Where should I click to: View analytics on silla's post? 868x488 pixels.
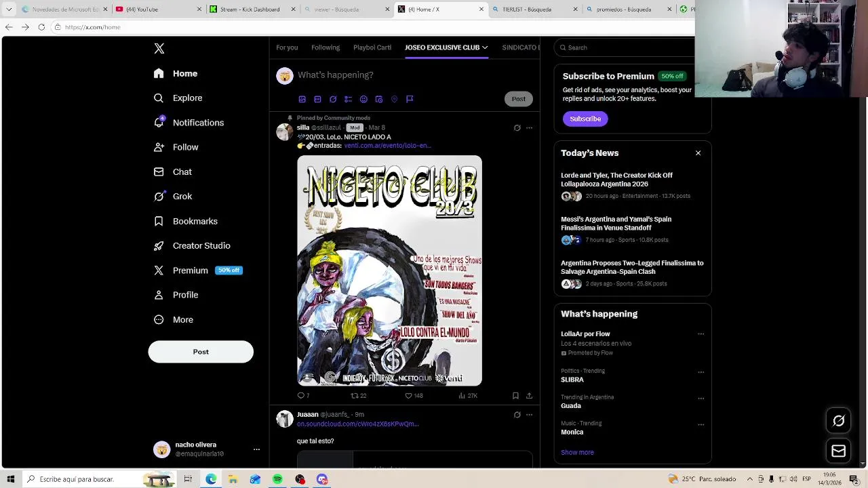(x=468, y=396)
